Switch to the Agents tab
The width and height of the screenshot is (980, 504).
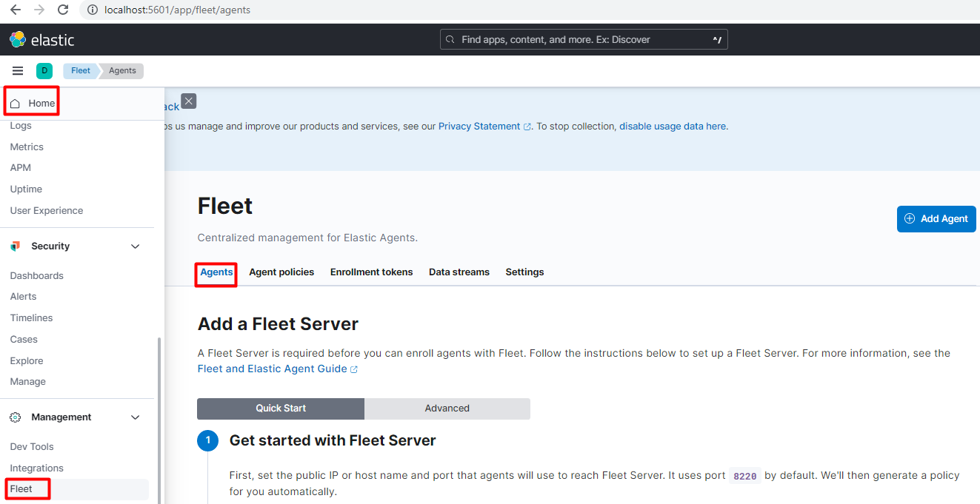(217, 272)
